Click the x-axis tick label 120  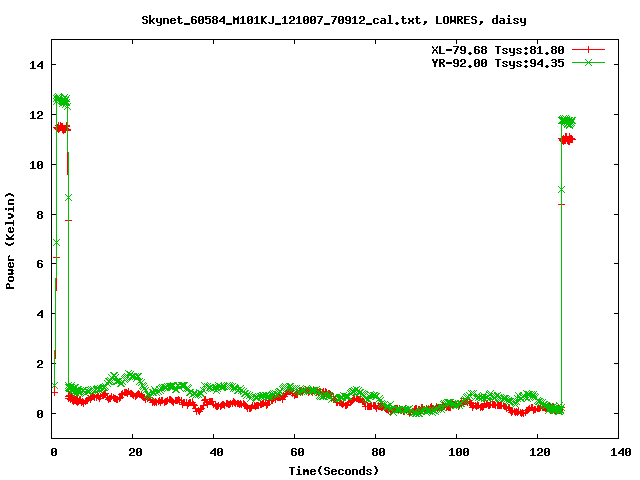(x=540, y=452)
